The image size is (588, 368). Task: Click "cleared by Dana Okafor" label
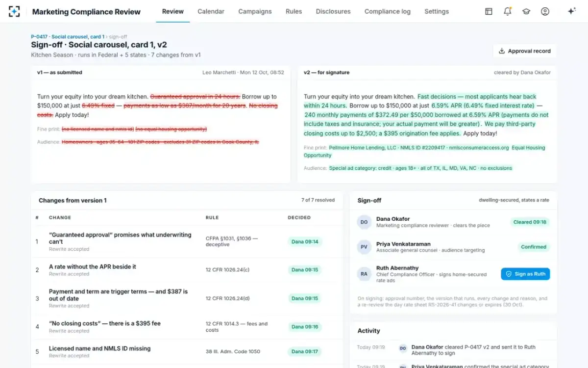[x=522, y=72]
